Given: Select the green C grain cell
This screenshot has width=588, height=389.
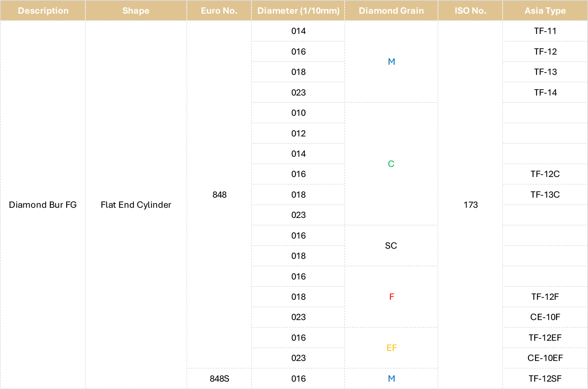Looking at the screenshot, I should coord(391,164).
